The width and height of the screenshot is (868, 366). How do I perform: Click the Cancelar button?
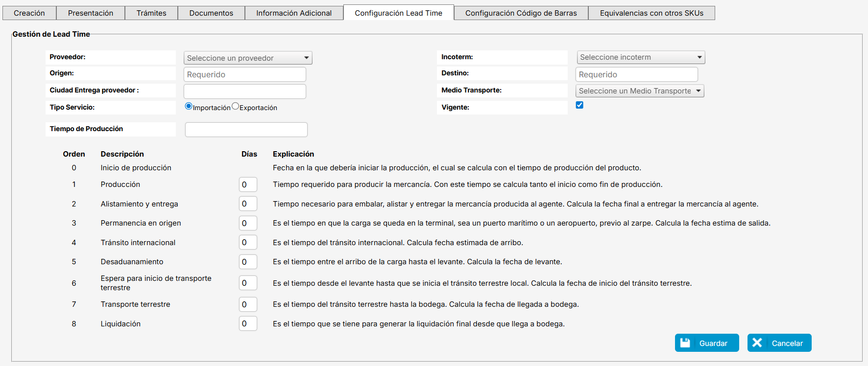click(x=779, y=343)
